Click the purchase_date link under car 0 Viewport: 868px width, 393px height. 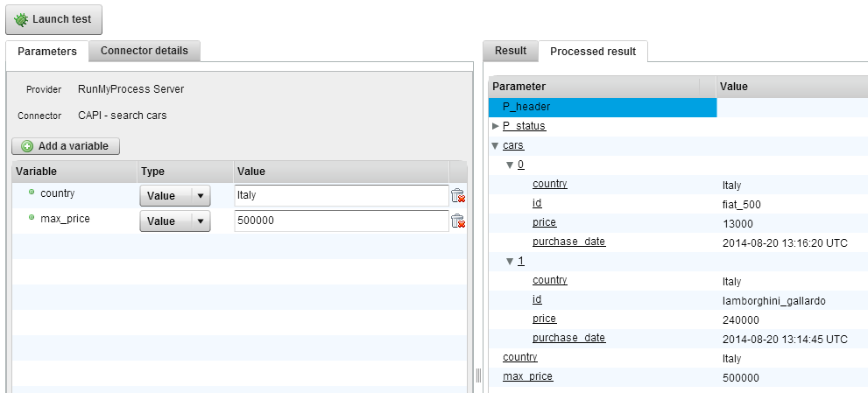pyautogui.click(x=568, y=242)
